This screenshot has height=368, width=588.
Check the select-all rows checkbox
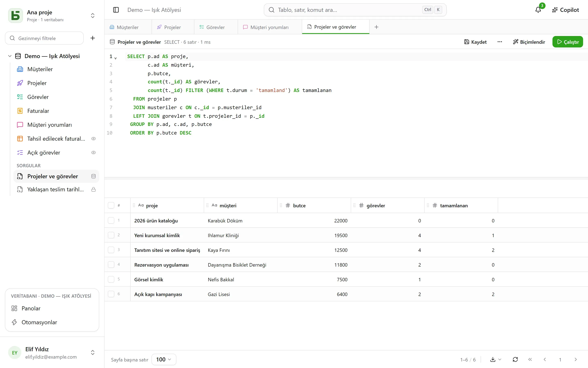click(111, 205)
